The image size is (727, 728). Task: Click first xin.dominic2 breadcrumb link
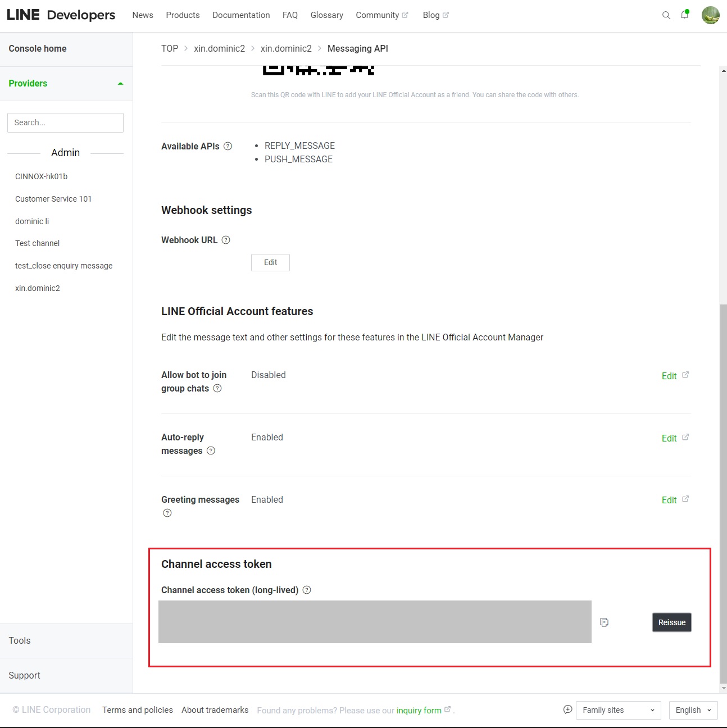[x=219, y=49]
